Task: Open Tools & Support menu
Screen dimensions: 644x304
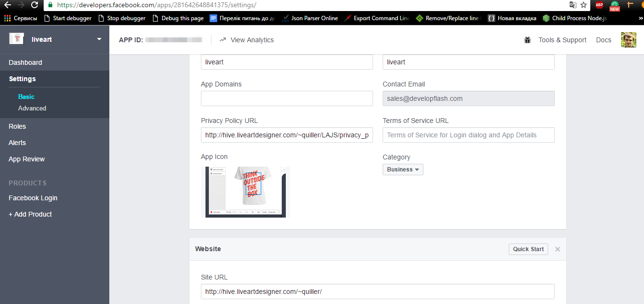Action: click(x=562, y=40)
